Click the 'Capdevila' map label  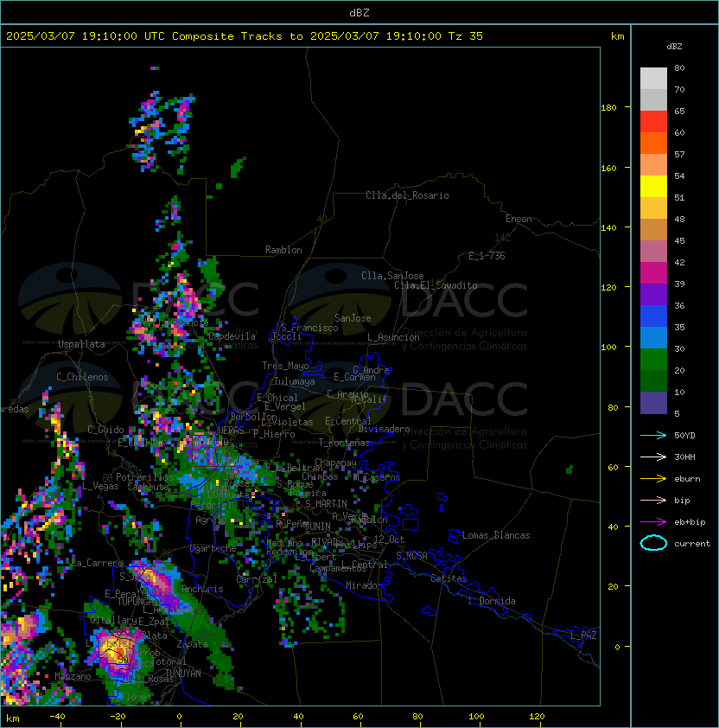[232, 336]
